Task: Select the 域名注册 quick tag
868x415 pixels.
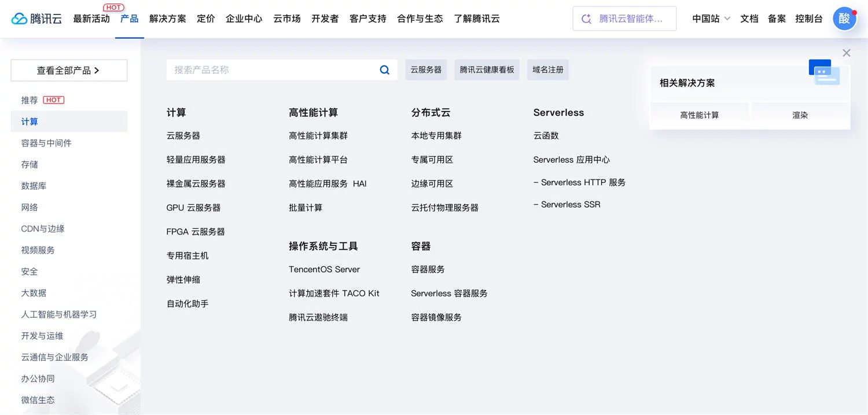Action: click(x=547, y=69)
